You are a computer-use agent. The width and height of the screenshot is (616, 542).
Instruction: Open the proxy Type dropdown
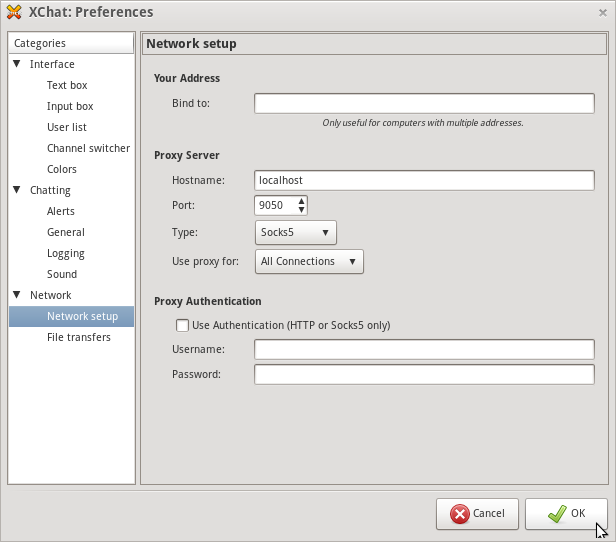pos(296,232)
